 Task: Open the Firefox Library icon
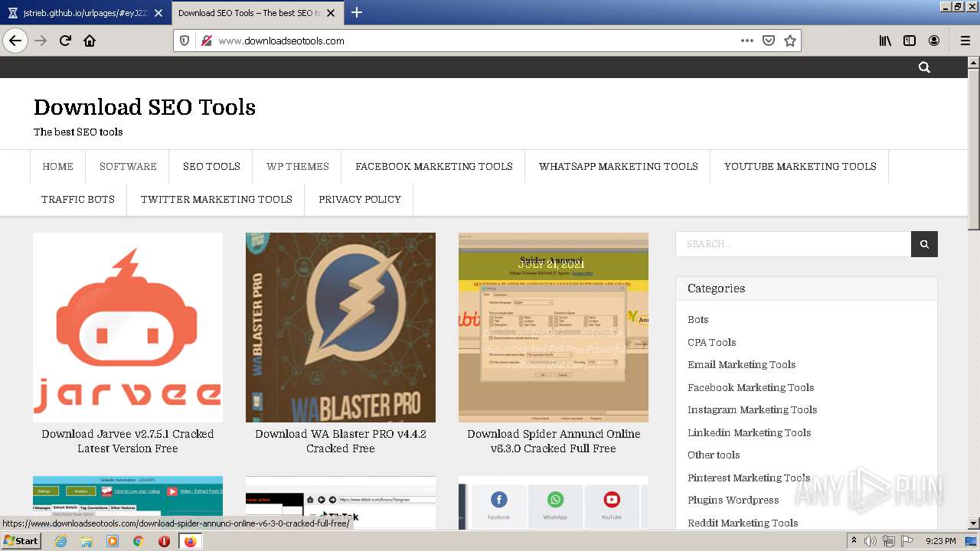[885, 41]
